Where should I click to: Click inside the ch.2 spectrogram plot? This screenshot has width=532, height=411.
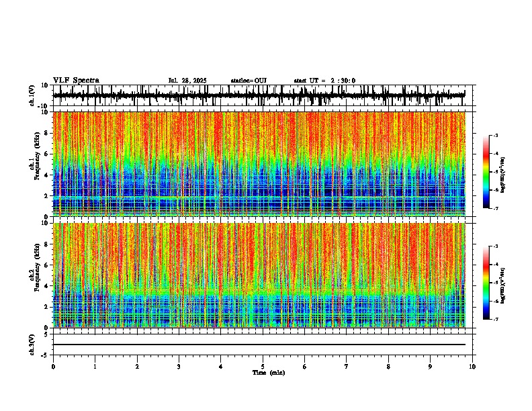tap(259, 275)
